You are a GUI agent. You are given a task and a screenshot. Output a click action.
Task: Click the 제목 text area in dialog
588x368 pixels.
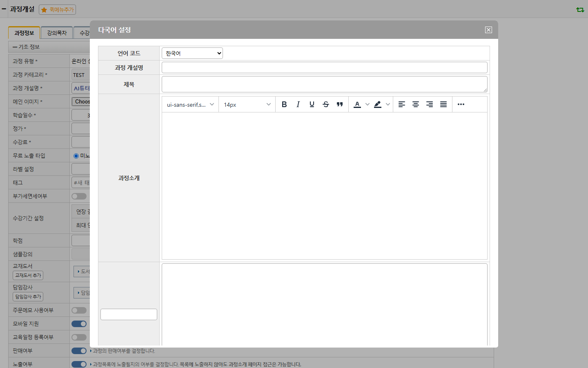coord(325,84)
